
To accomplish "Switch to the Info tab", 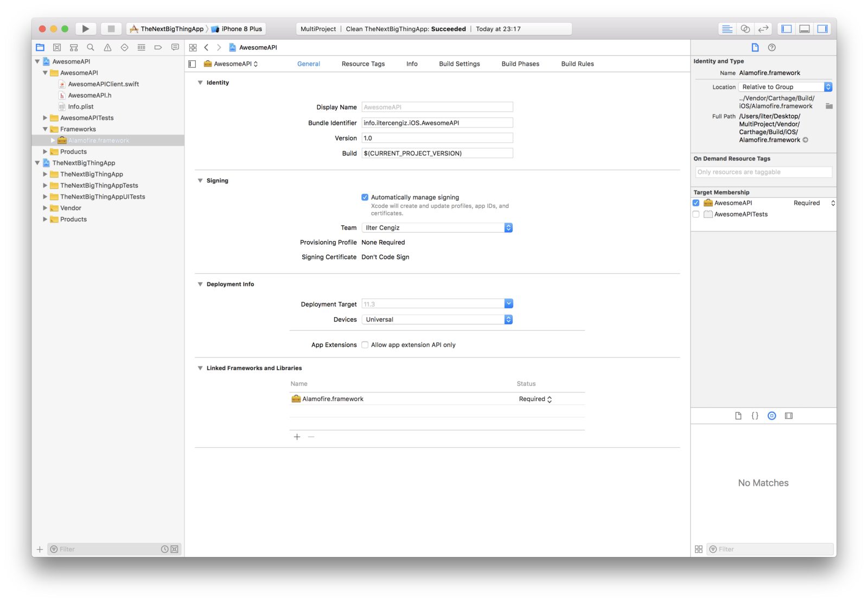I will point(412,64).
